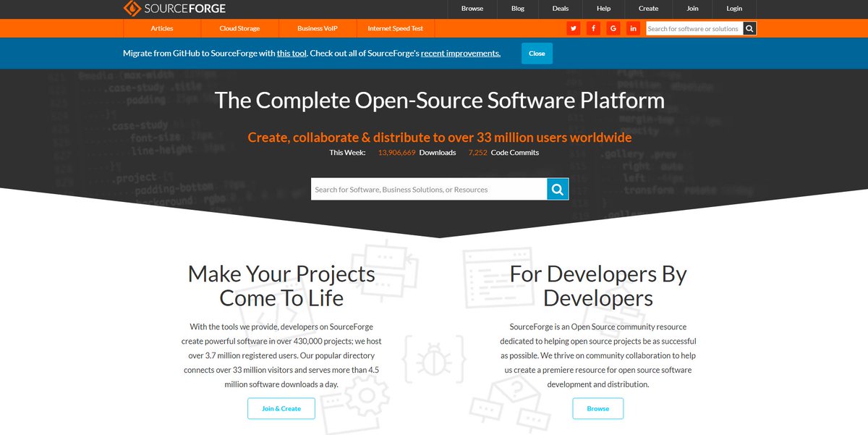Focus the header software search field
Viewport: 868px width, 435px height.
coord(694,29)
